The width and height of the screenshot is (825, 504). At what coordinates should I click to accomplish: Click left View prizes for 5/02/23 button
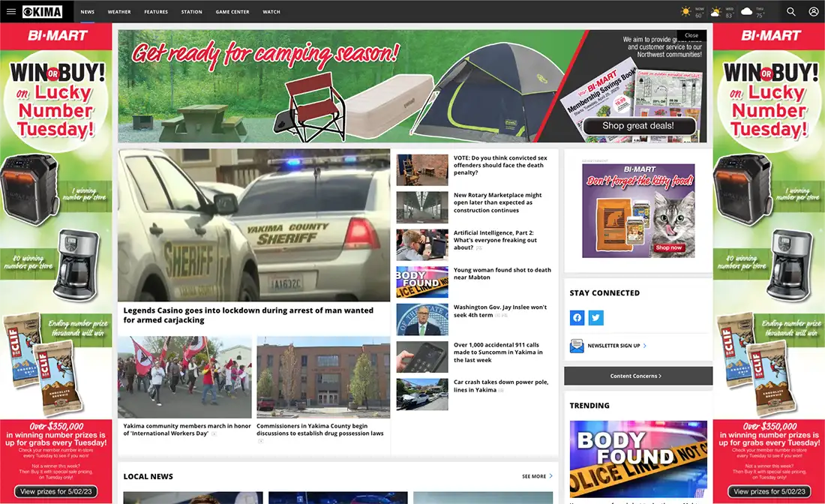55,491
